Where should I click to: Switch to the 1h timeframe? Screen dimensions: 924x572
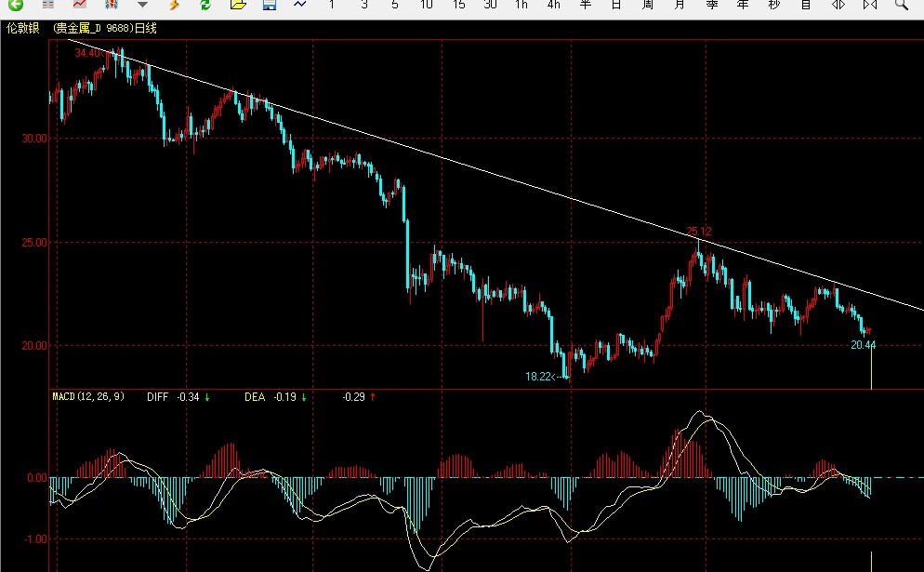tap(521, 5)
